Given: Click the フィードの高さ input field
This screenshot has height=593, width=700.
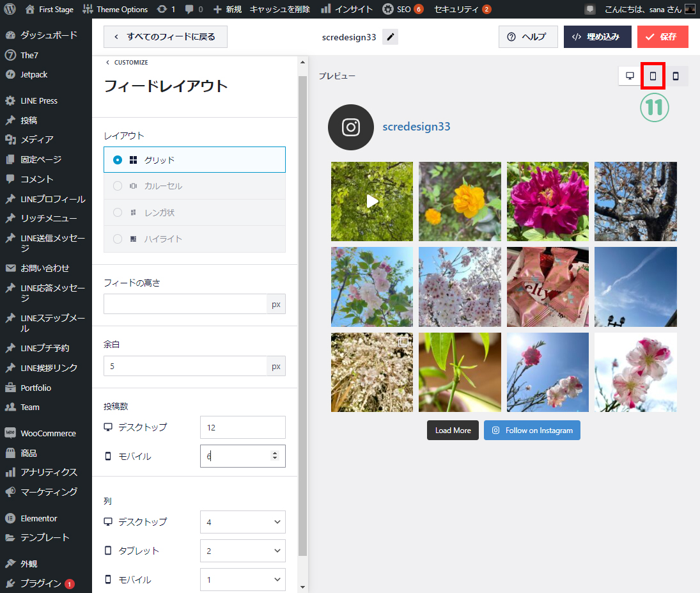Looking at the screenshot, I should point(185,304).
